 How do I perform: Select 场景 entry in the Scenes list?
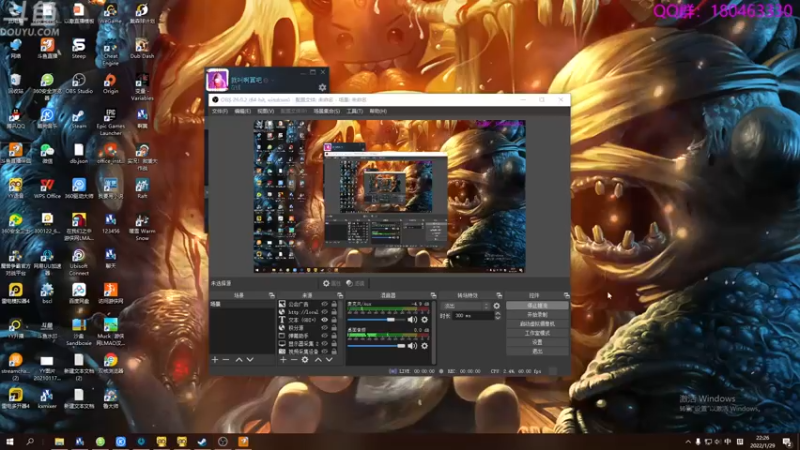point(242,304)
